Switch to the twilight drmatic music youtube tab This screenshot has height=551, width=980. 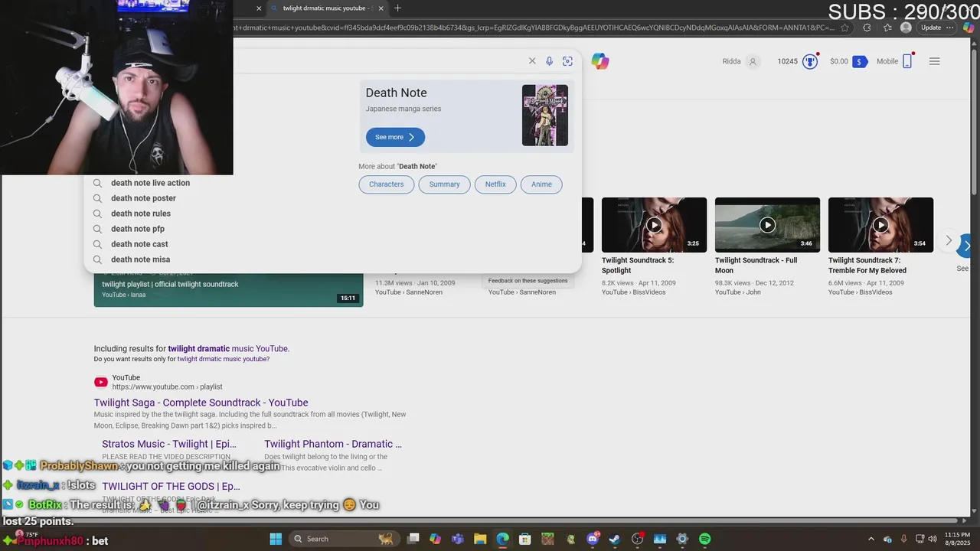(x=325, y=8)
